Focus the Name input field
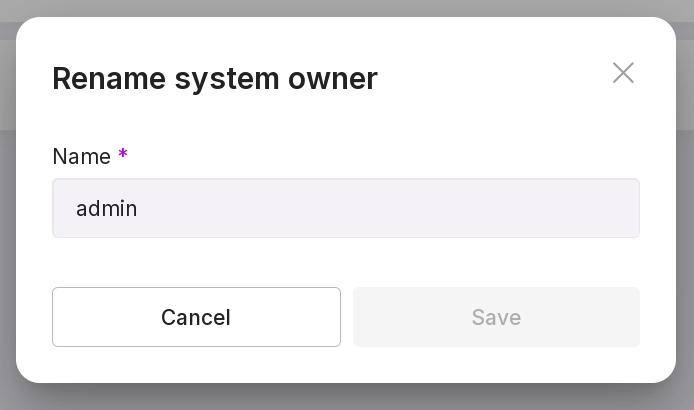Image resolution: width=694 pixels, height=410 pixels. click(345, 208)
